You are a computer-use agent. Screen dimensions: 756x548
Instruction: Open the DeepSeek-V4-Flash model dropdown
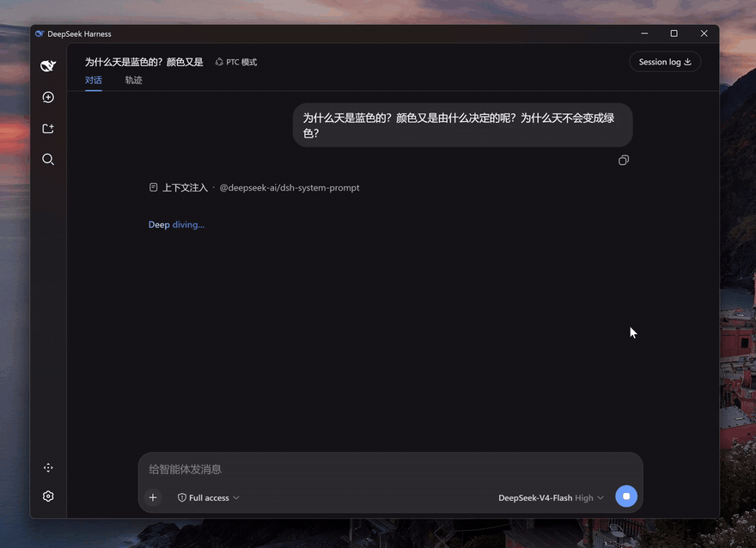(551, 498)
